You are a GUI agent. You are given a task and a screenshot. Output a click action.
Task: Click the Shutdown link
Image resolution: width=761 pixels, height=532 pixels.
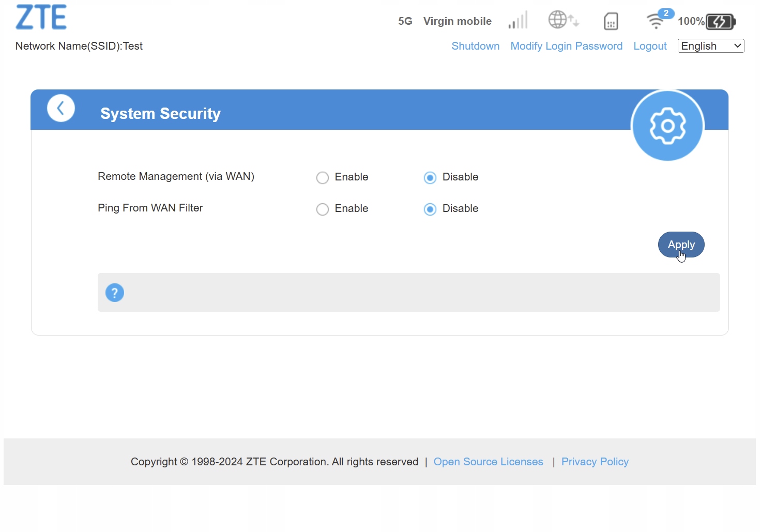point(475,46)
